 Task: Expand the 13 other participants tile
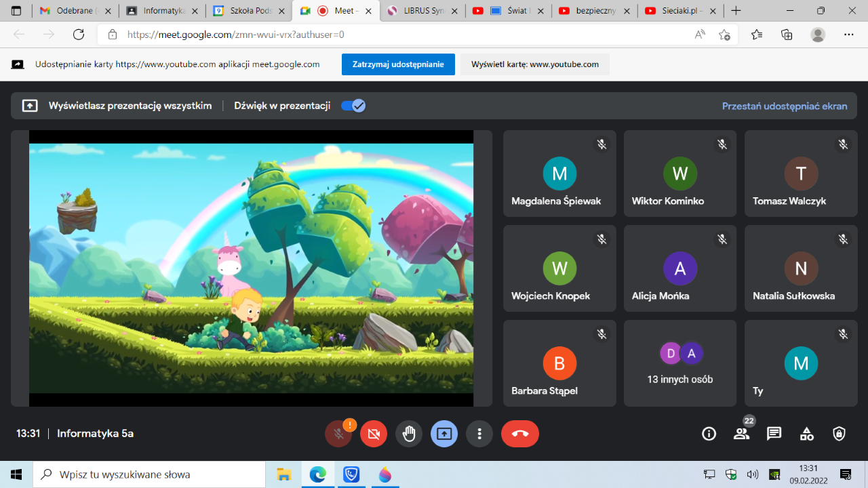(680, 363)
